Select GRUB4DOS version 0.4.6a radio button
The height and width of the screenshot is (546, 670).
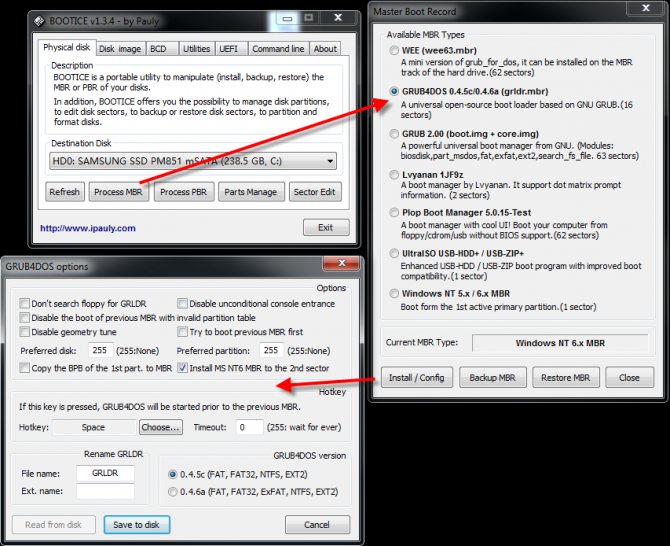(173, 492)
